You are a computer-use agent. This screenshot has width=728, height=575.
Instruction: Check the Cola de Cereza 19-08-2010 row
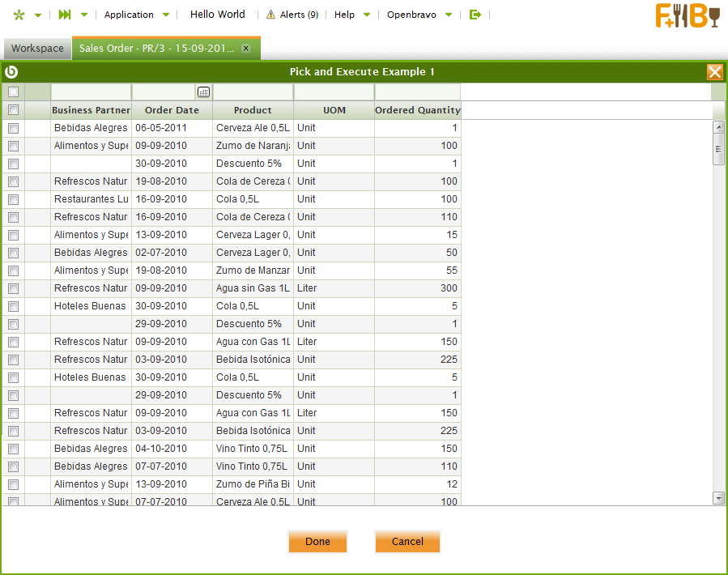pos(14,181)
